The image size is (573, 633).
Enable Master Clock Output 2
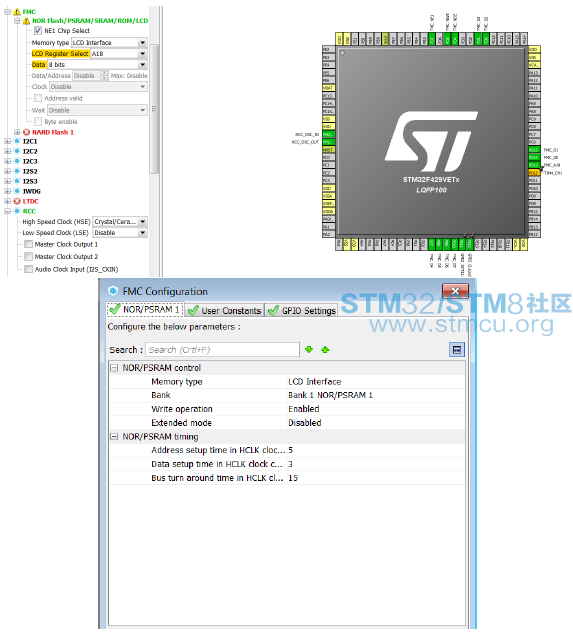tap(28, 256)
